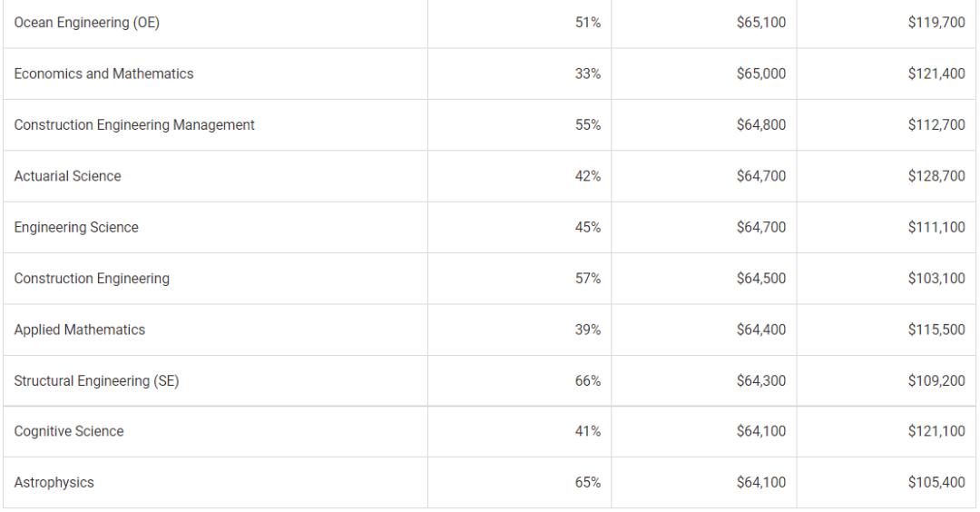Screen dimensions: 980x512
Task: Select the Actuarial Science major name
Action: (x=67, y=177)
